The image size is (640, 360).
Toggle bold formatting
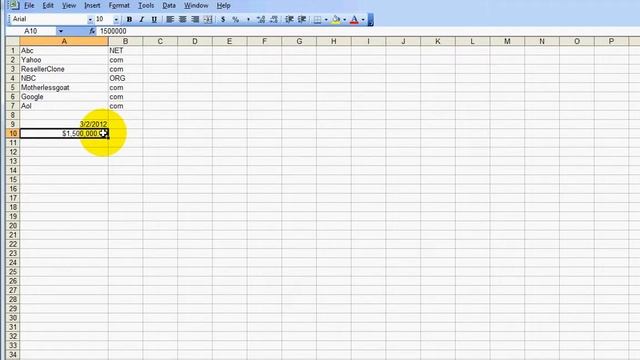pos(129,19)
